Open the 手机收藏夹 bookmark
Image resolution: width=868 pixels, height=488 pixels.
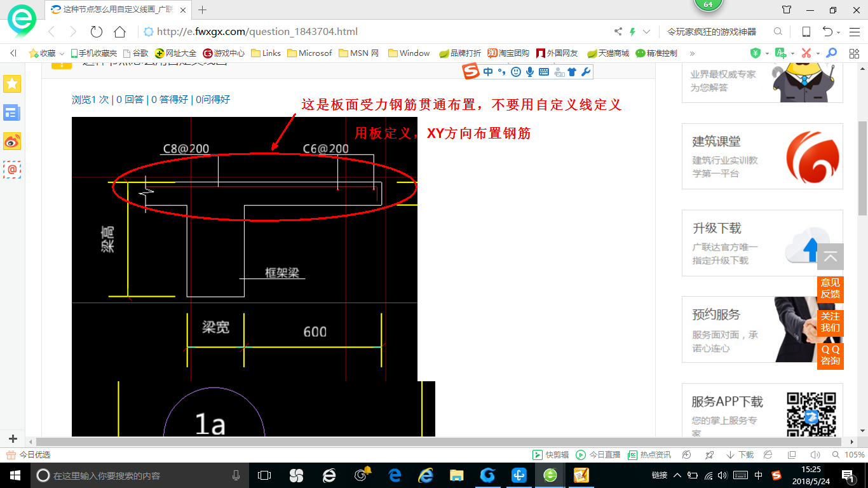point(94,53)
